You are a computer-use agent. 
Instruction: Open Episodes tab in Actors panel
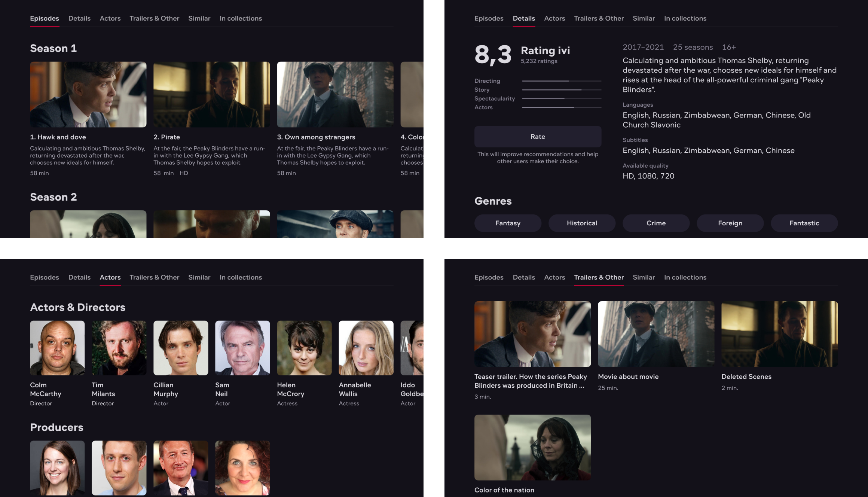45,277
